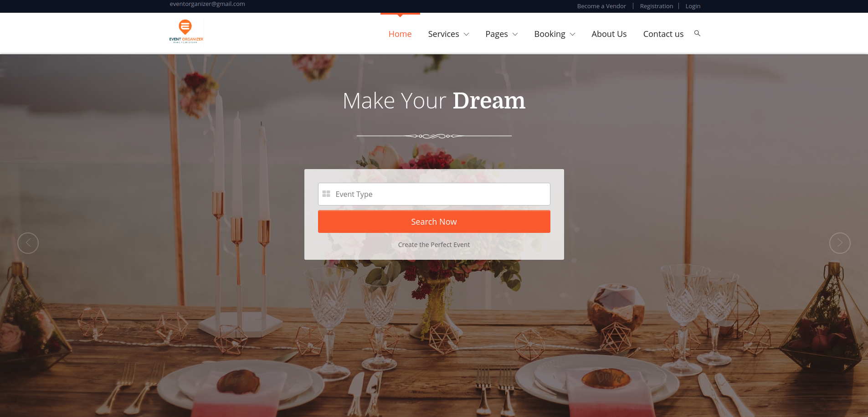Viewport: 868px width, 417px height.
Task: Click the eventorganizer@gmail.com email address
Action: coord(207,4)
